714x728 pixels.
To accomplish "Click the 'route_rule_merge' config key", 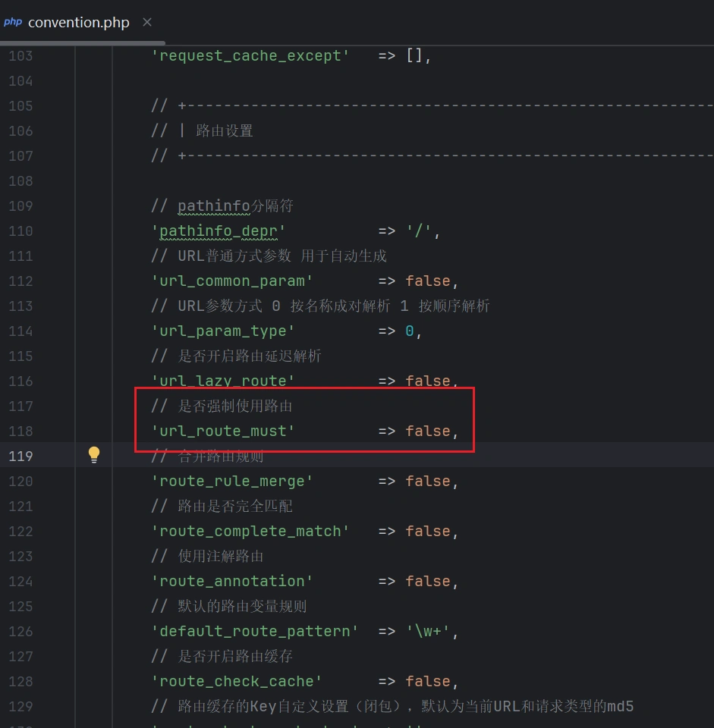I will 231,481.
